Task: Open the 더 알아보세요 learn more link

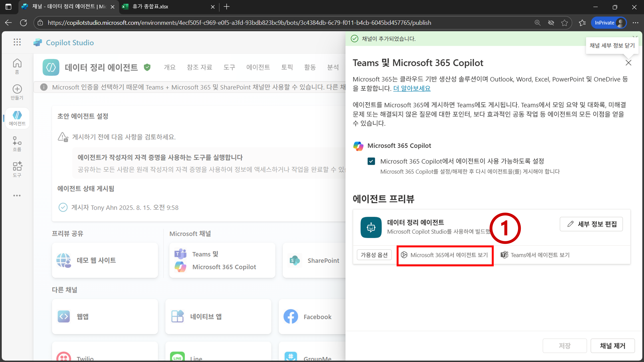Action: pos(412,88)
